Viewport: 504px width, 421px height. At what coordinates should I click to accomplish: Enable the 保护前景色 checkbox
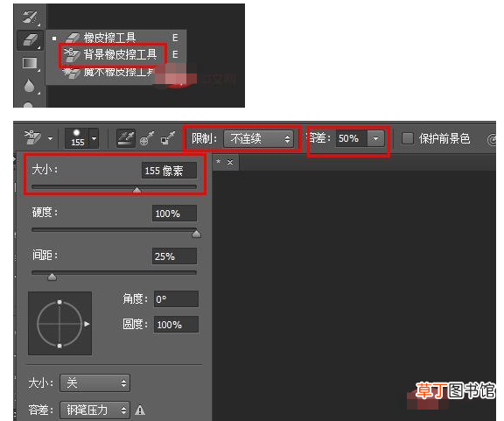point(408,138)
